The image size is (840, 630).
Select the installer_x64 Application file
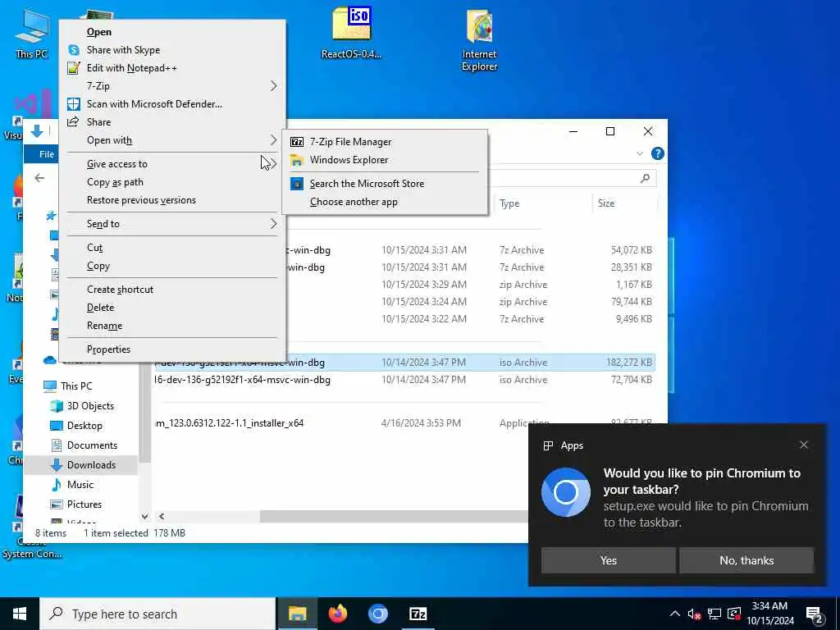404,423
